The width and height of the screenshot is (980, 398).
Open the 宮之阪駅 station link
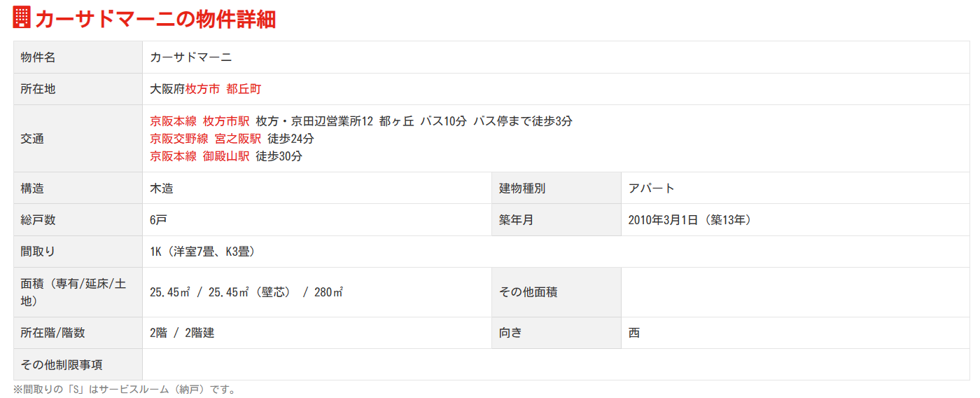[x=238, y=139]
